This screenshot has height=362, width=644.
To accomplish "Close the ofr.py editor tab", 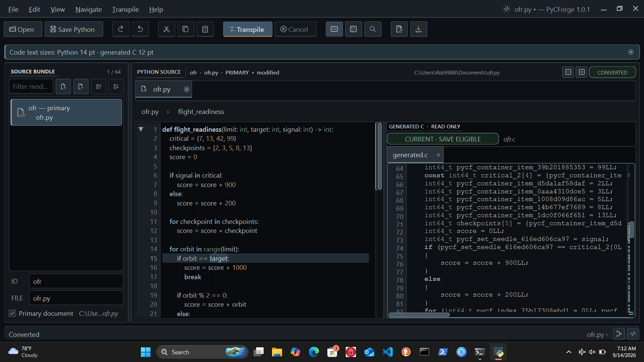I will [x=186, y=89].
